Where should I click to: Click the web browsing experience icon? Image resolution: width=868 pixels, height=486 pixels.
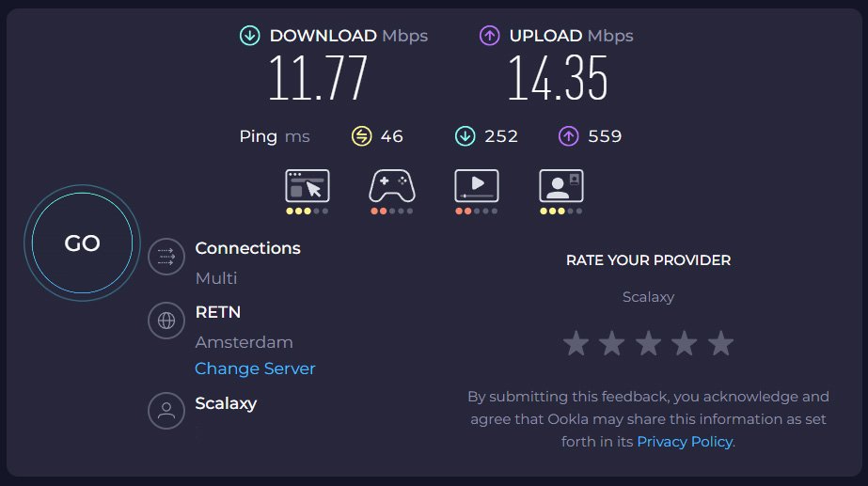click(x=308, y=186)
